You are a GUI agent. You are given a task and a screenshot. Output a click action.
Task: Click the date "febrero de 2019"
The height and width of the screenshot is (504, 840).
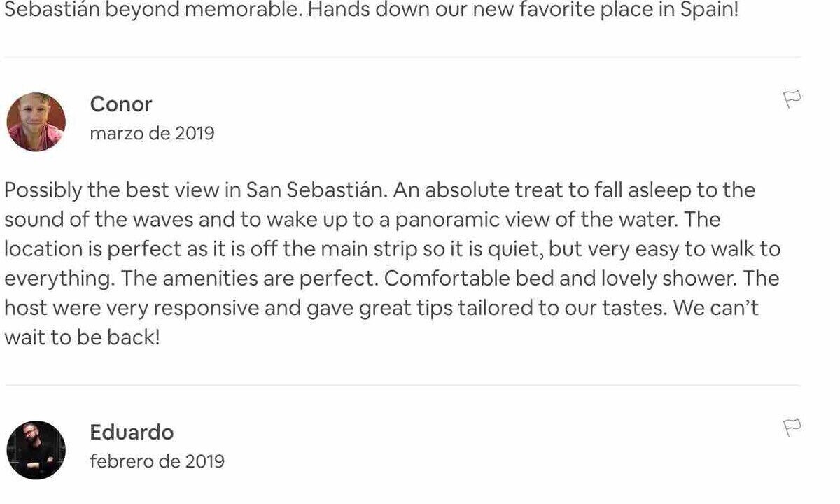[x=157, y=461]
